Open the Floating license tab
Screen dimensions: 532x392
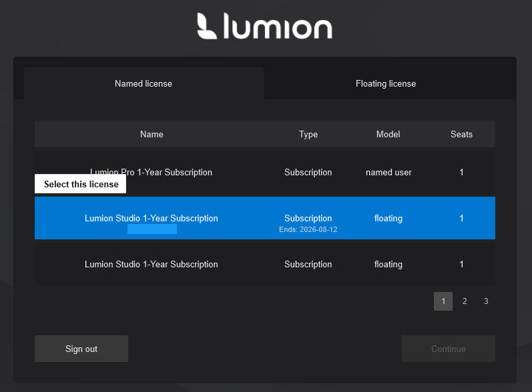[x=385, y=84]
